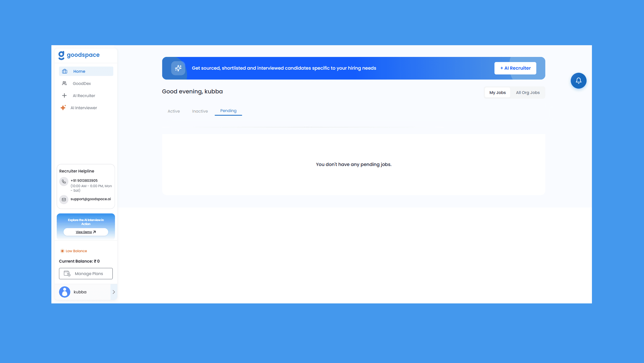The height and width of the screenshot is (363, 644).
Task: Click the + AI Recruiter button
Action: point(515,68)
